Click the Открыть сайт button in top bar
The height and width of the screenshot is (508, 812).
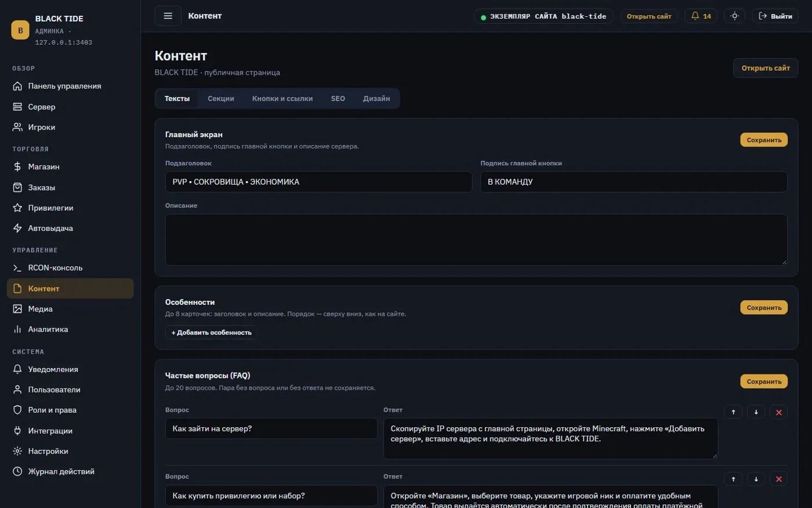649,16
